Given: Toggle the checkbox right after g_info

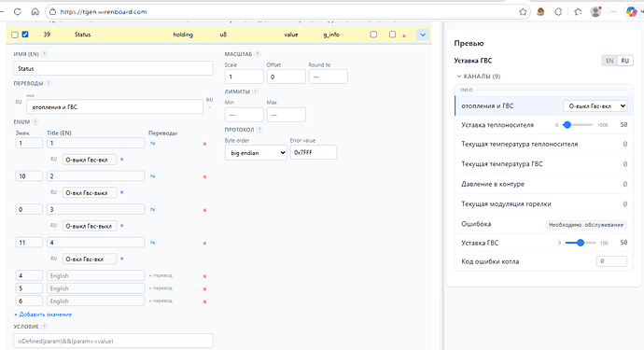Looking at the screenshot, I should (x=373, y=35).
